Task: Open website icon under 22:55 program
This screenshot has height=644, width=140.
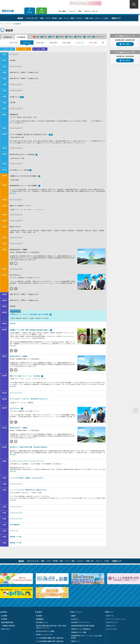Action: click(11, 441)
